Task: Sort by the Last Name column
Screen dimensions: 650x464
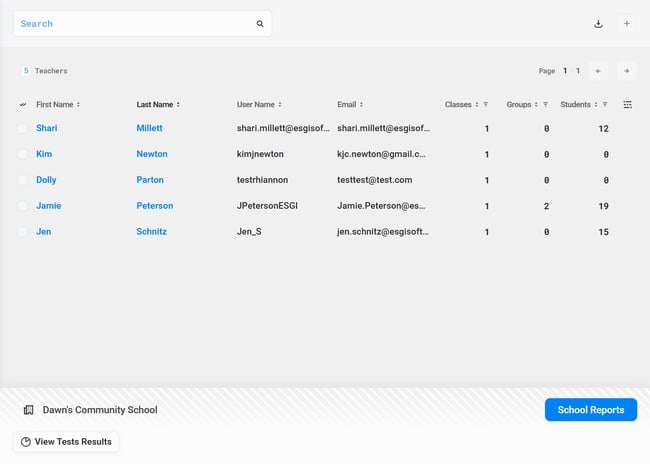Action: [x=158, y=104]
